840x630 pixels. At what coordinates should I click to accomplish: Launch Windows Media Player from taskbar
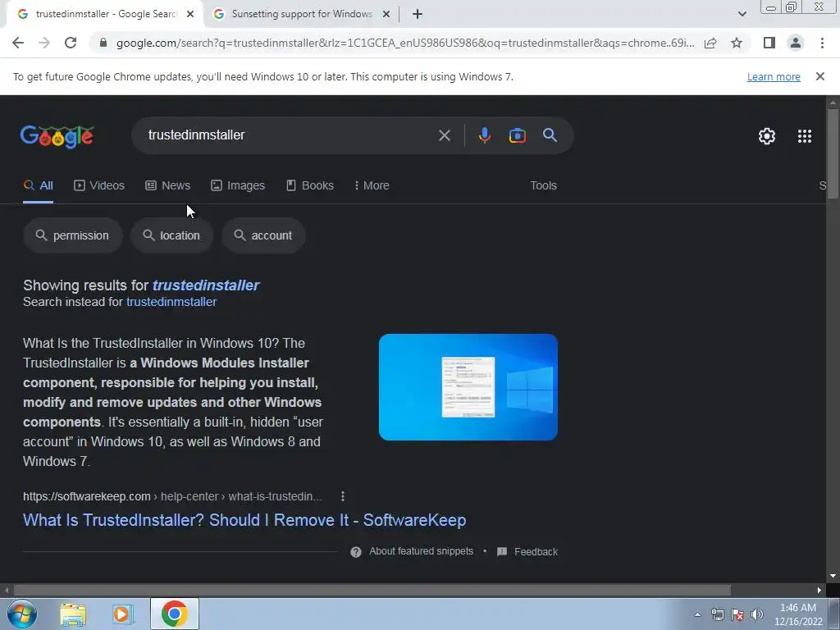pyautogui.click(x=123, y=614)
